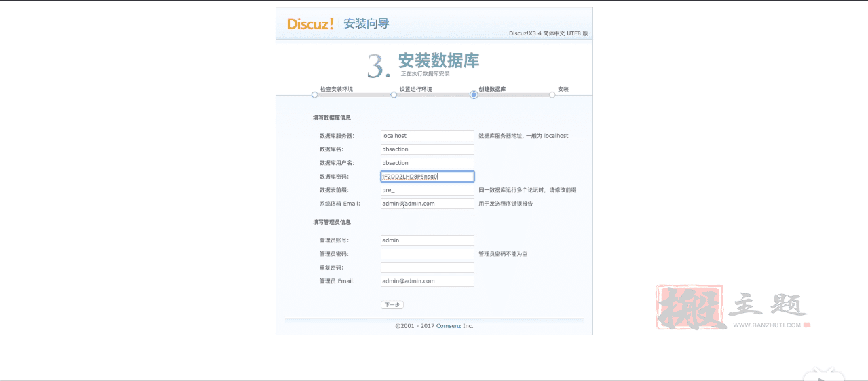Click the 下一步 next step button
Image resolution: width=868 pixels, height=381 pixels.
[392, 305]
